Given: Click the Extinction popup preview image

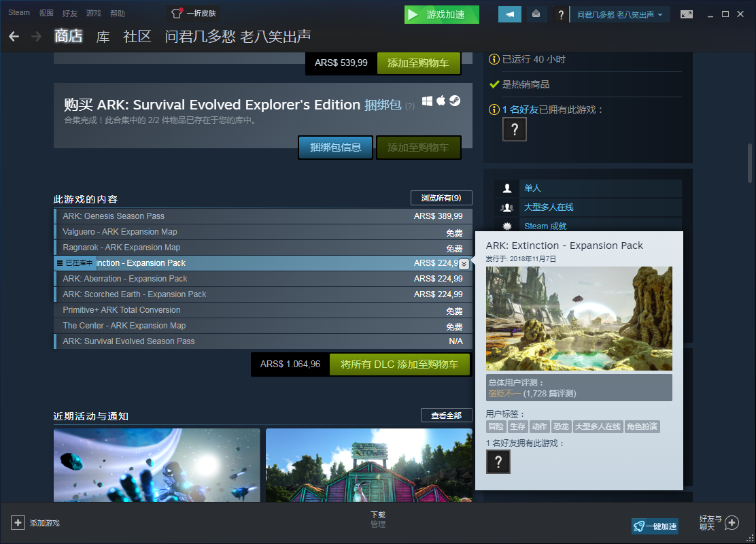Looking at the screenshot, I should (579, 318).
